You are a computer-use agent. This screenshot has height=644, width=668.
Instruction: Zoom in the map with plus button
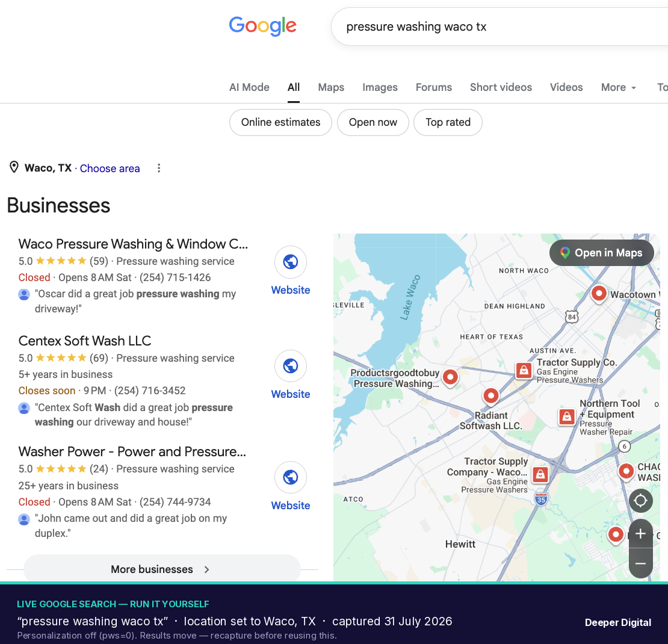[640, 534]
